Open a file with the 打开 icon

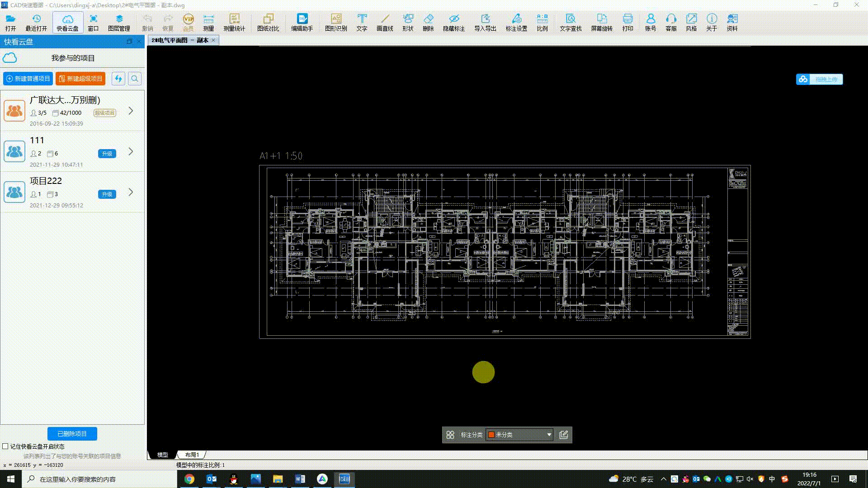(x=10, y=22)
